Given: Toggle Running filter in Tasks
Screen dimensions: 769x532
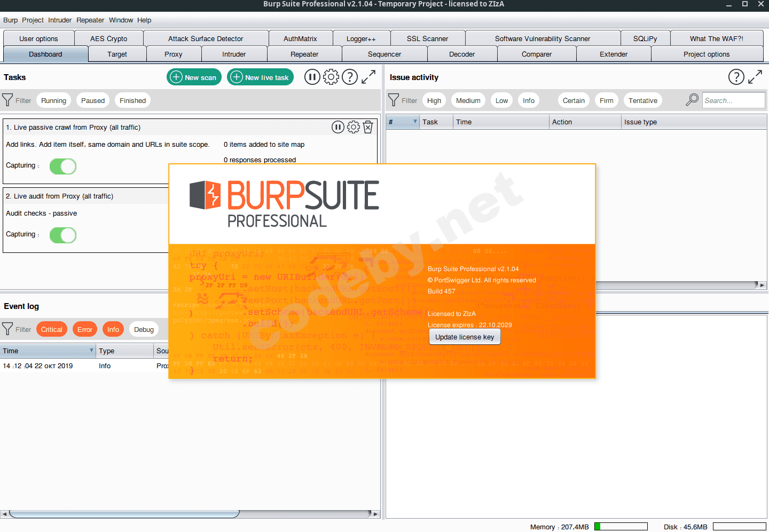Looking at the screenshot, I should [x=53, y=100].
